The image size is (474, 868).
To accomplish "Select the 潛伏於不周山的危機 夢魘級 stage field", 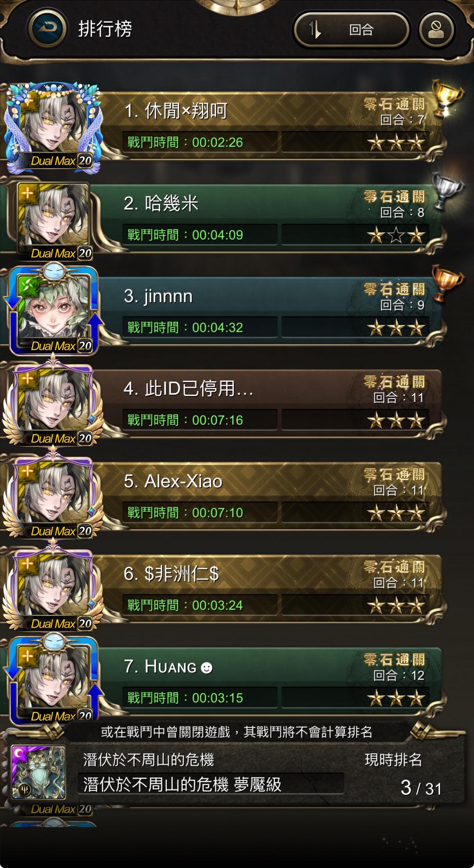I will coord(211,784).
